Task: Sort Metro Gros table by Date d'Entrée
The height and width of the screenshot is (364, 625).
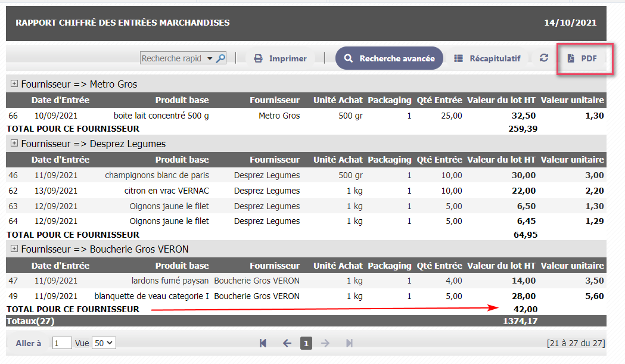Action: pyautogui.click(x=60, y=100)
